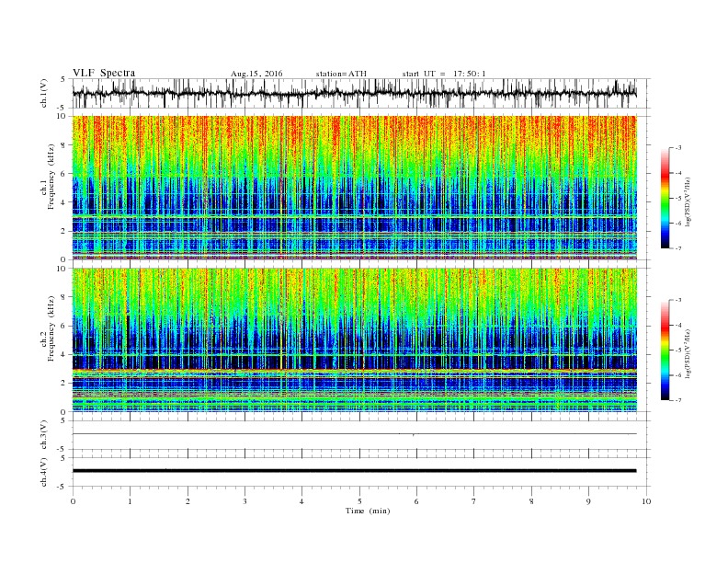Screen dimensions: 728x563
Task: Click the ch.1 spectrogram color scale bar
Action: coord(665,199)
